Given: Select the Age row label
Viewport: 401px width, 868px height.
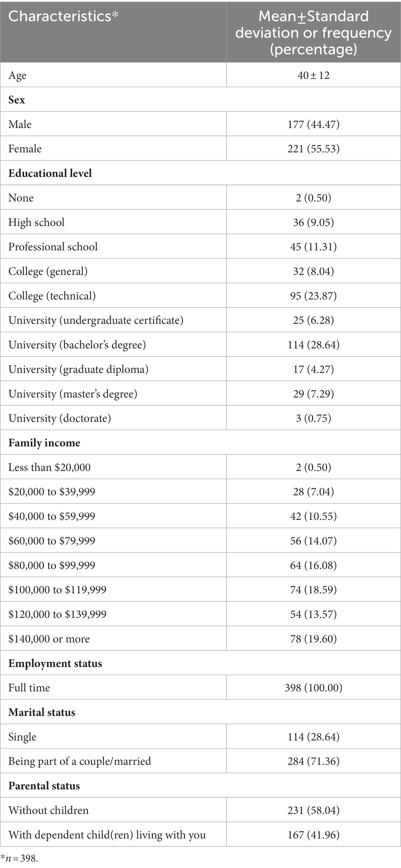Looking at the screenshot, I should [x=18, y=75].
